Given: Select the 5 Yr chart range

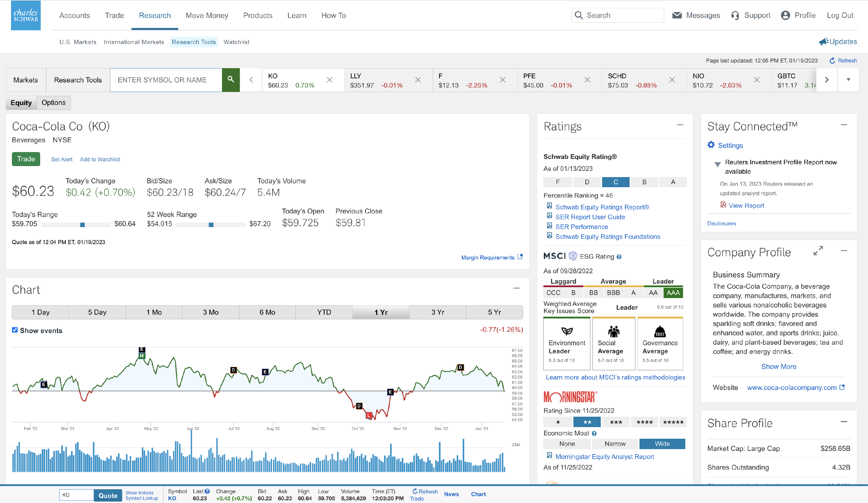Looking at the screenshot, I should click(x=494, y=312).
